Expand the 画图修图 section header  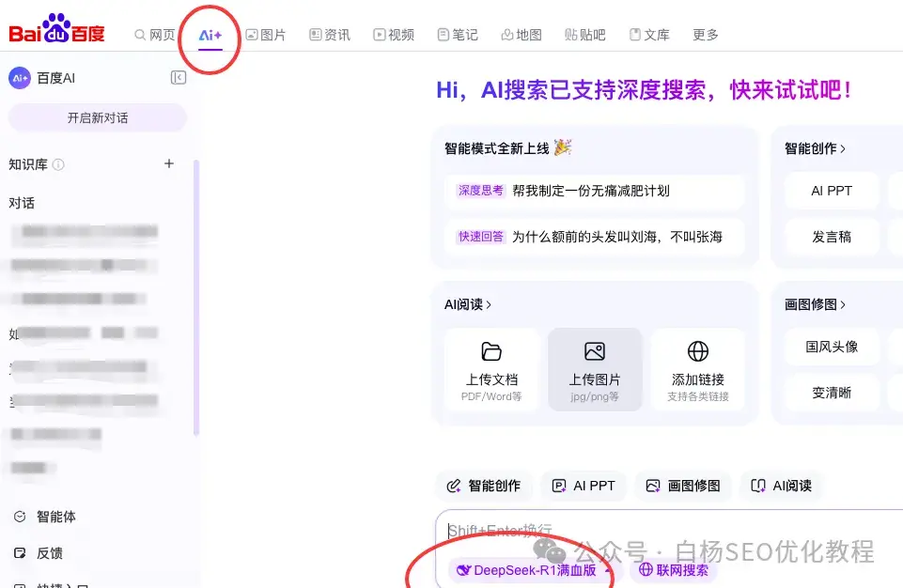[815, 304]
